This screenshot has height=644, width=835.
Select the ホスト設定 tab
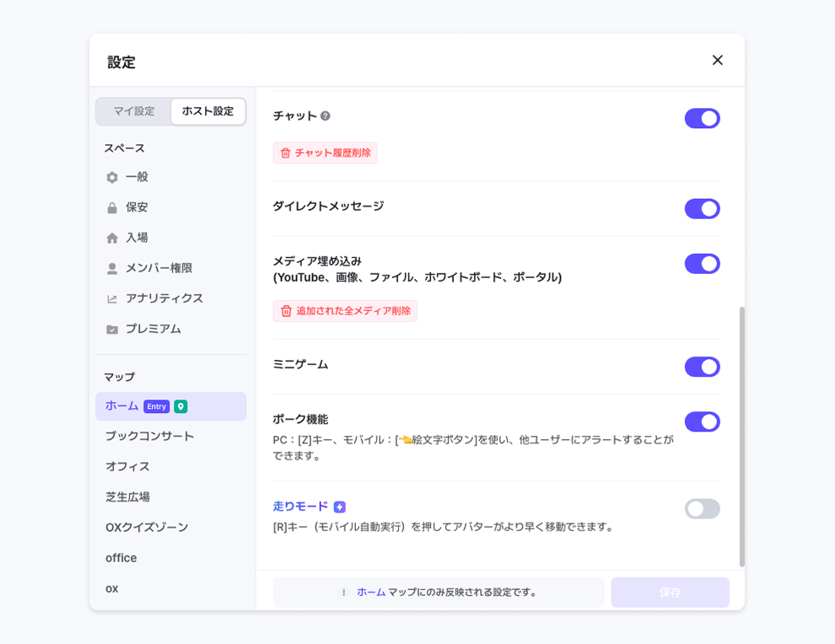point(207,111)
